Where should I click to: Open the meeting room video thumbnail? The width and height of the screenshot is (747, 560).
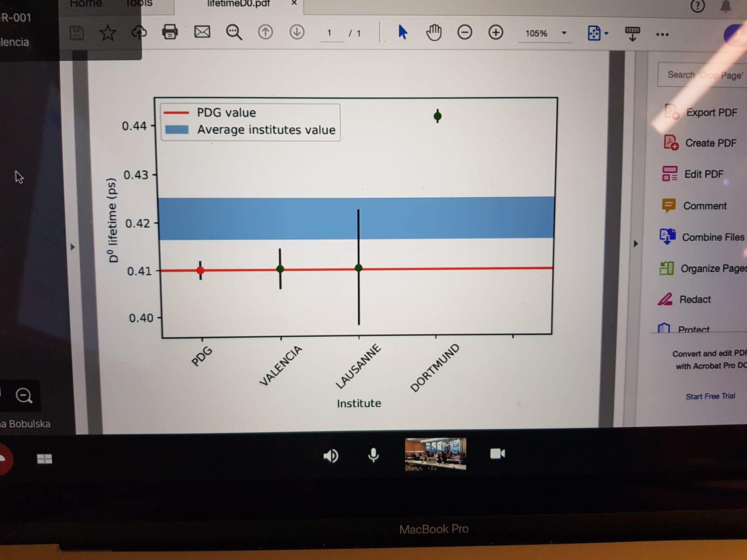(435, 454)
